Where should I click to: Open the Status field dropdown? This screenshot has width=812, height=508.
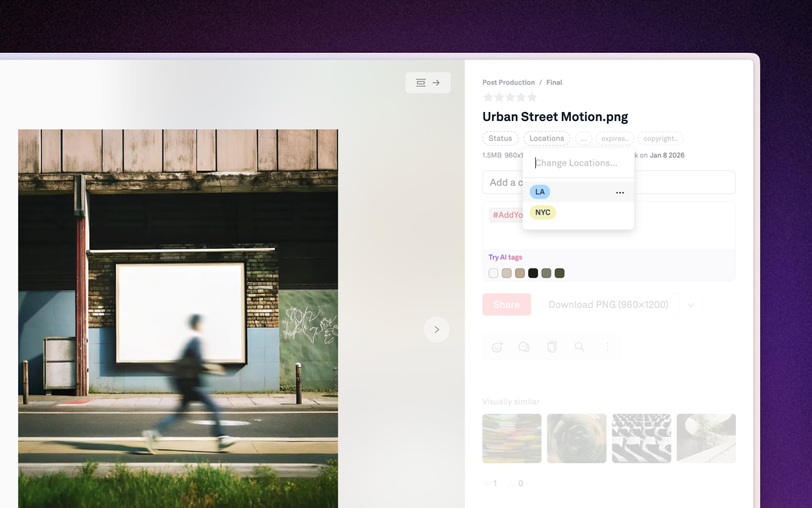coord(500,139)
